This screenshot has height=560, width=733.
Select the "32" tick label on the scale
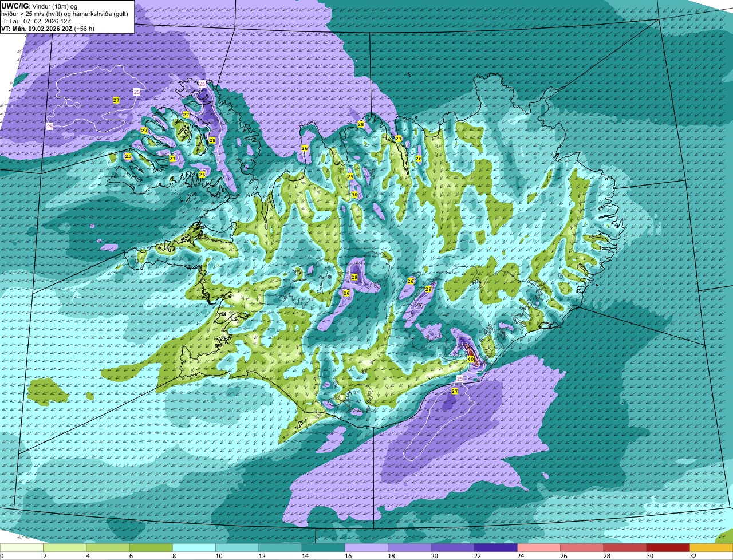[x=693, y=556]
